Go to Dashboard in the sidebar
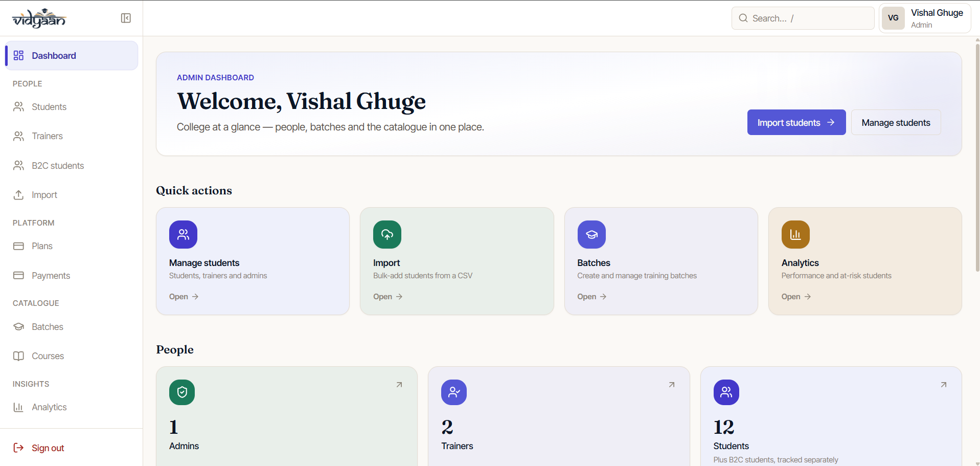Viewport: 980px width, 466px height. [x=72, y=55]
